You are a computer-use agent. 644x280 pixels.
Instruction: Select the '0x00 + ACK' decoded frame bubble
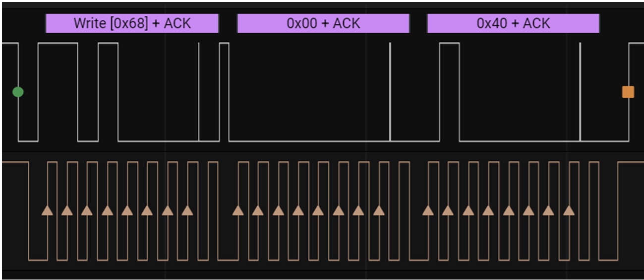pyautogui.click(x=323, y=23)
